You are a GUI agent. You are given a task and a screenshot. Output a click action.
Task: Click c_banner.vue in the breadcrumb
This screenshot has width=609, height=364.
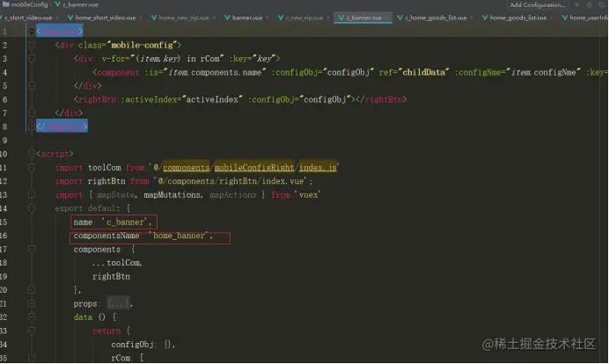tap(80, 4)
